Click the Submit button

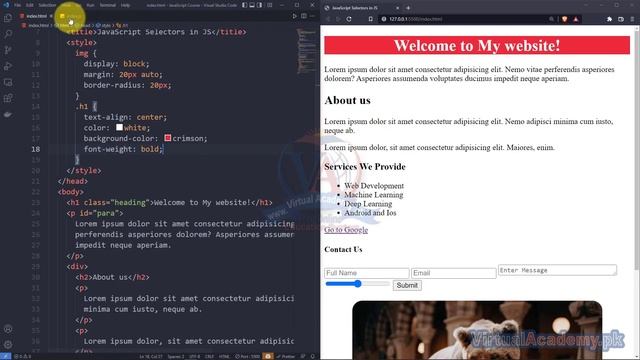pos(407,285)
